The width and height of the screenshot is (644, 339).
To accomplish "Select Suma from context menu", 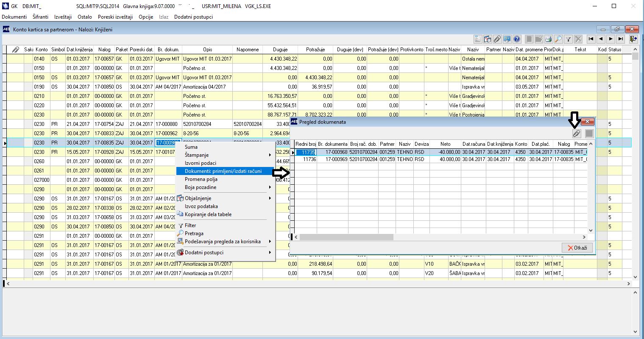I will (x=226, y=147).
